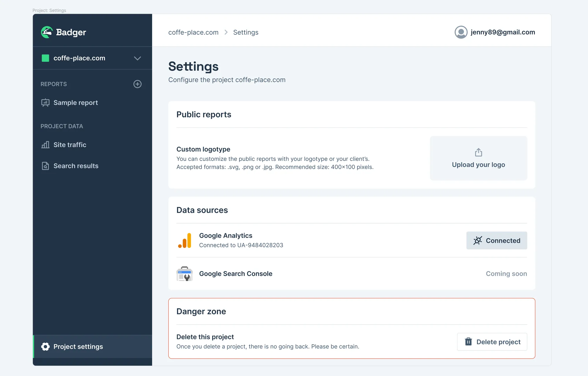Click the Settings breadcrumb item
This screenshot has width=588, height=376.
click(246, 32)
